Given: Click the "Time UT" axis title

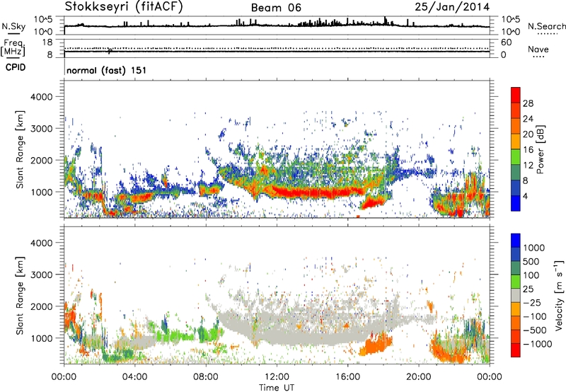Looking at the screenshot, I should click(277, 388).
